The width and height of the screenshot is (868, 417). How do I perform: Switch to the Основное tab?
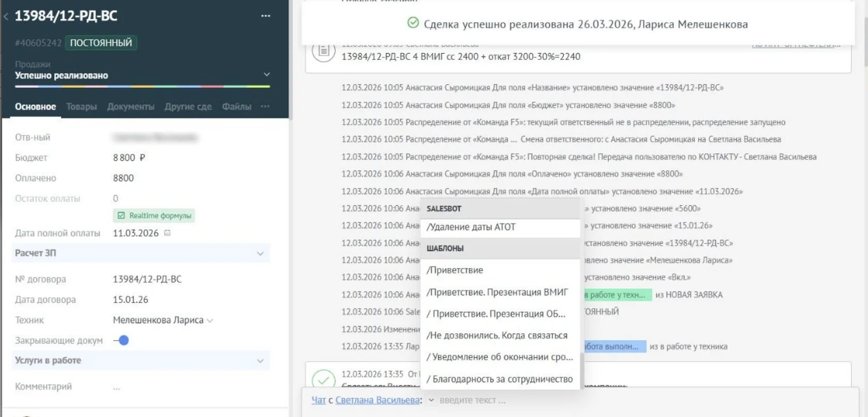(35, 106)
